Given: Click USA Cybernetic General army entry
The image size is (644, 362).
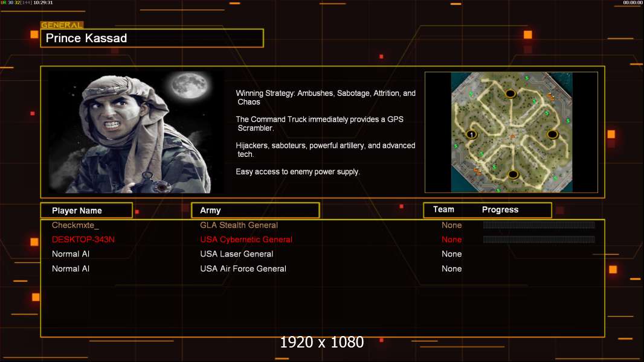Looking at the screenshot, I should (246, 240).
